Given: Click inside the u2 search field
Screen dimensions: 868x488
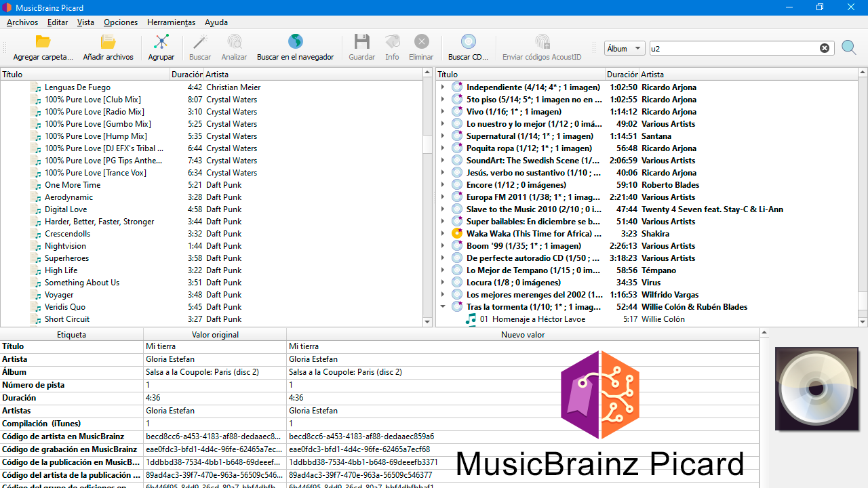Looking at the screenshot, I should coord(733,48).
